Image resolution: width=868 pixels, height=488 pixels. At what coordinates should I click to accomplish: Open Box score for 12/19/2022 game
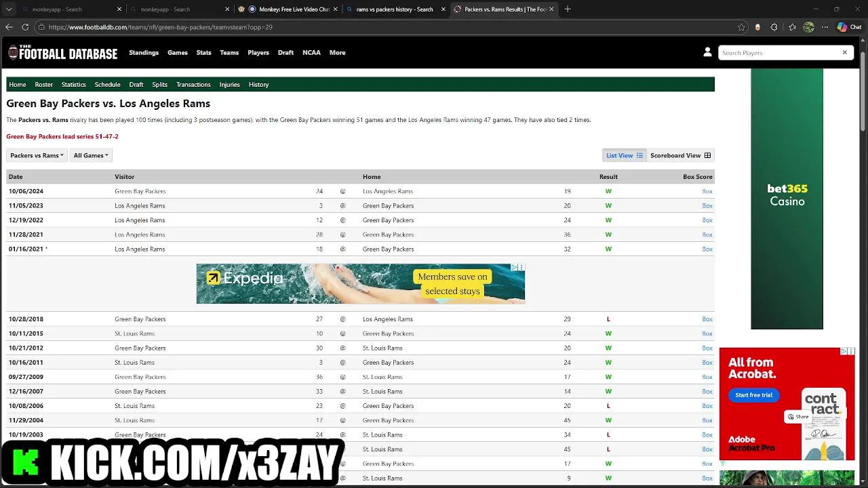707,220
